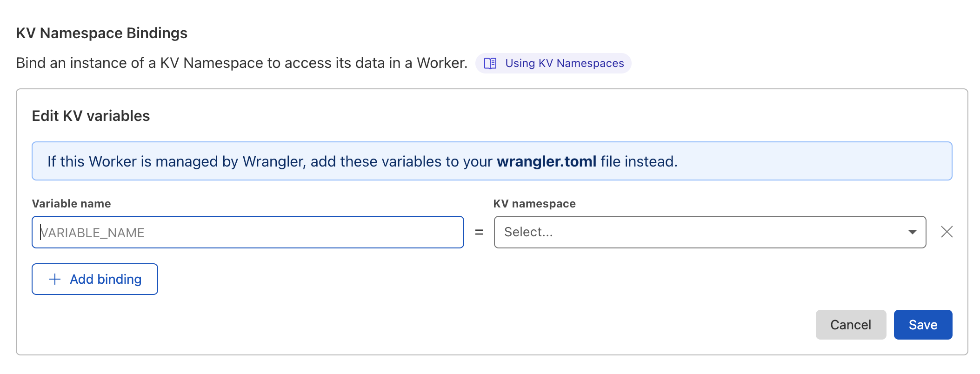Remove the binding row with the X icon
Screen dimensions: 980x374
pyautogui.click(x=947, y=232)
